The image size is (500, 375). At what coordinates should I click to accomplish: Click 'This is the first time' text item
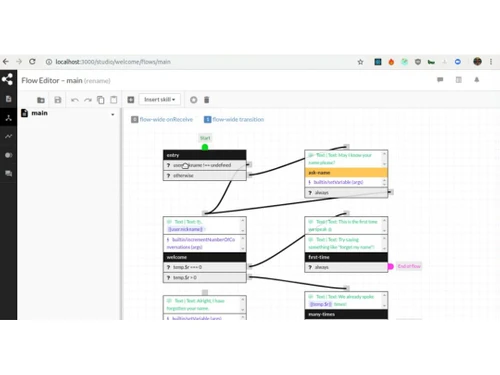coord(343,225)
